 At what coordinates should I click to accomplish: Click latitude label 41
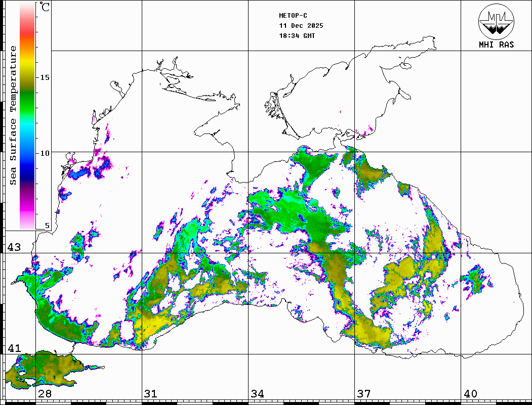(x=14, y=348)
